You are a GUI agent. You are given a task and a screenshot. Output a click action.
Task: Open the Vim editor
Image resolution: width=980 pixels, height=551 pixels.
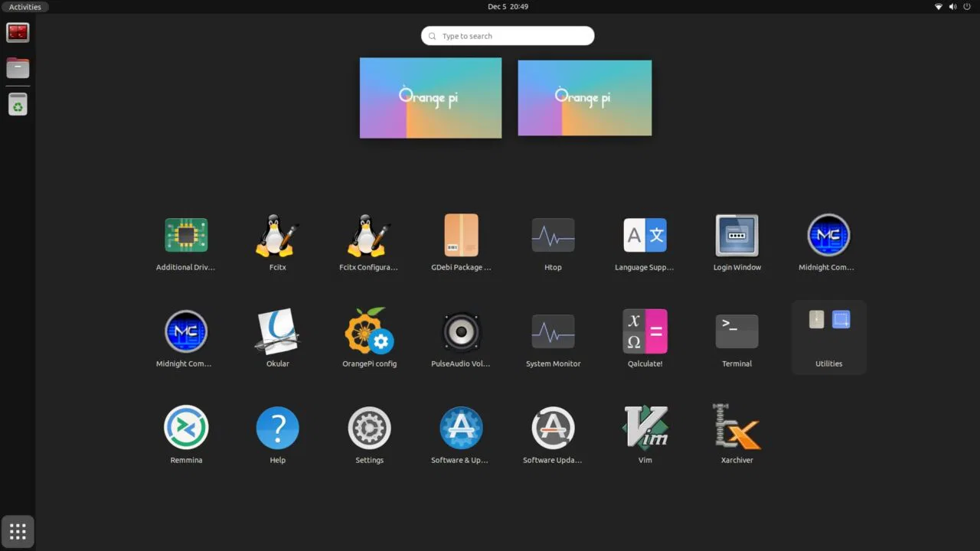pos(645,428)
